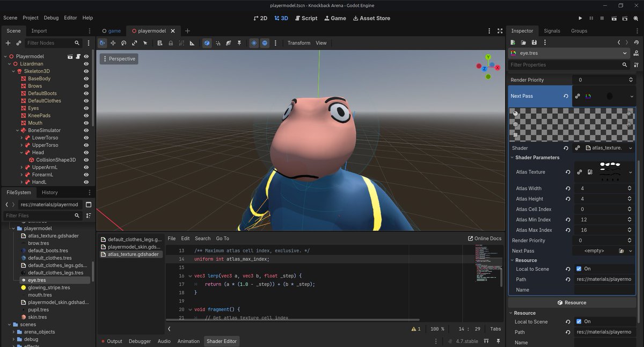Toggle preview environment globe icon
Viewport: 644px width, 347px height.
coord(265,43)
